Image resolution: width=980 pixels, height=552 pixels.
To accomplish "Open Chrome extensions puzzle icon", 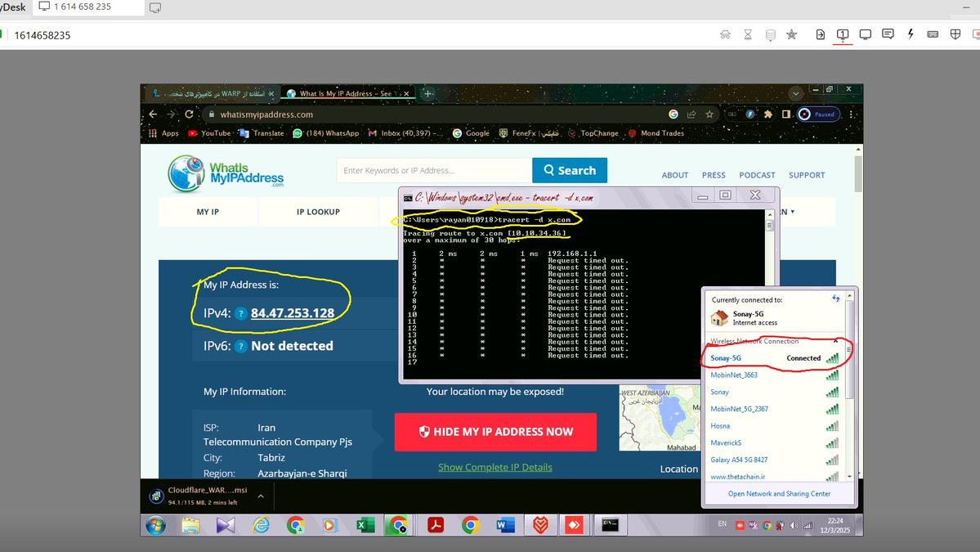I will (768, 114).
